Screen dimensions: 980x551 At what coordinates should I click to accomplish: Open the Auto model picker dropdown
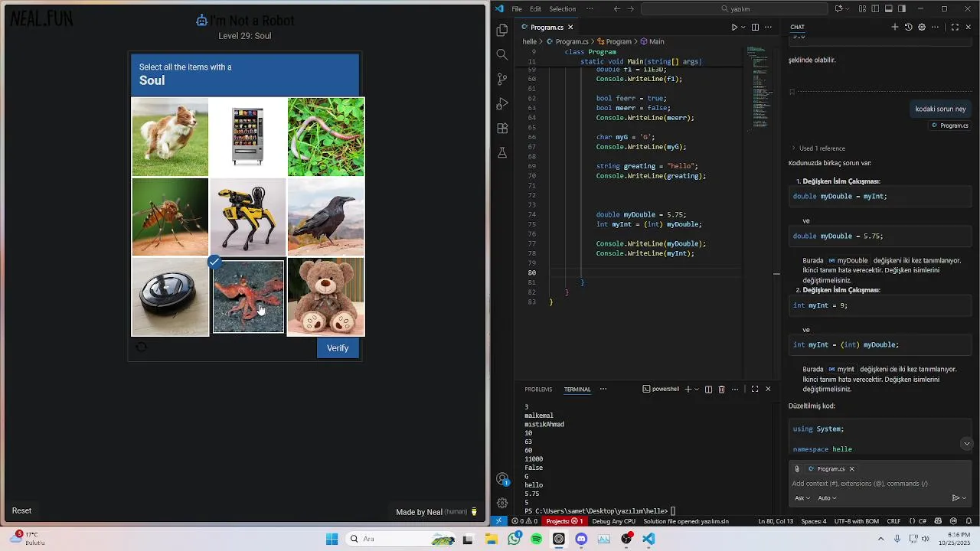tap(827, 498)
